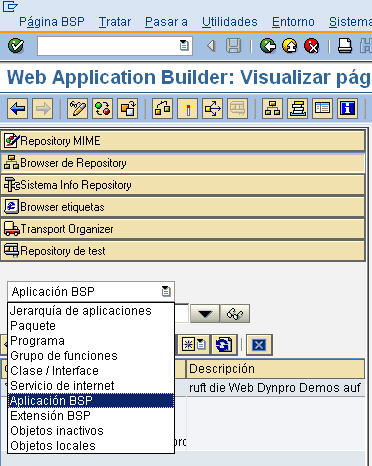Open the Entorno menu

293,22
